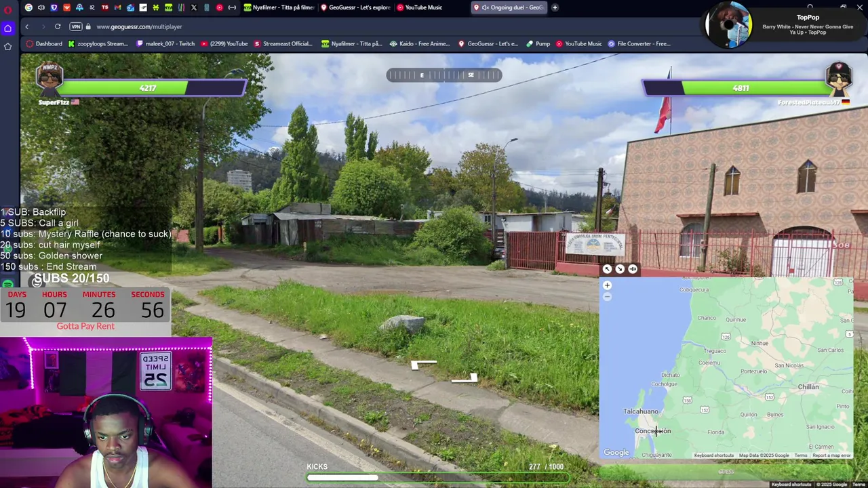Screen dimensions: 868x488
Task: Click the streamer webcam overlay
Action: 106,412
